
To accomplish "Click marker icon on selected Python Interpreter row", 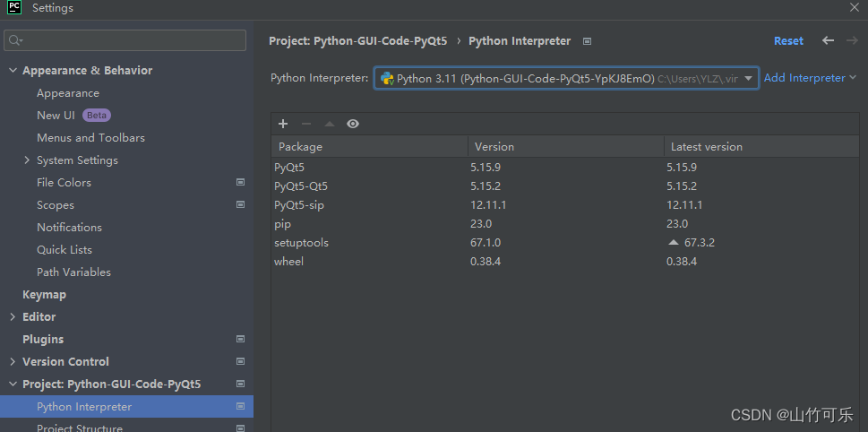I will pos(240,406).
